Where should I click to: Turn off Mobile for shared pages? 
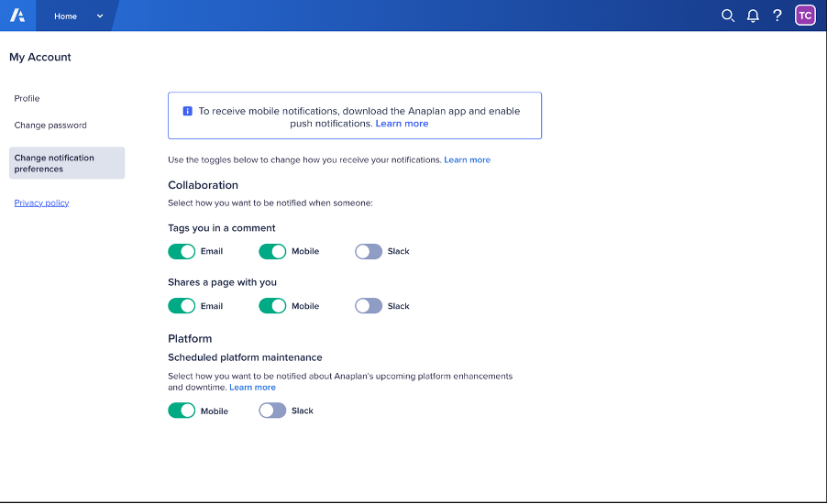[272, 306]
